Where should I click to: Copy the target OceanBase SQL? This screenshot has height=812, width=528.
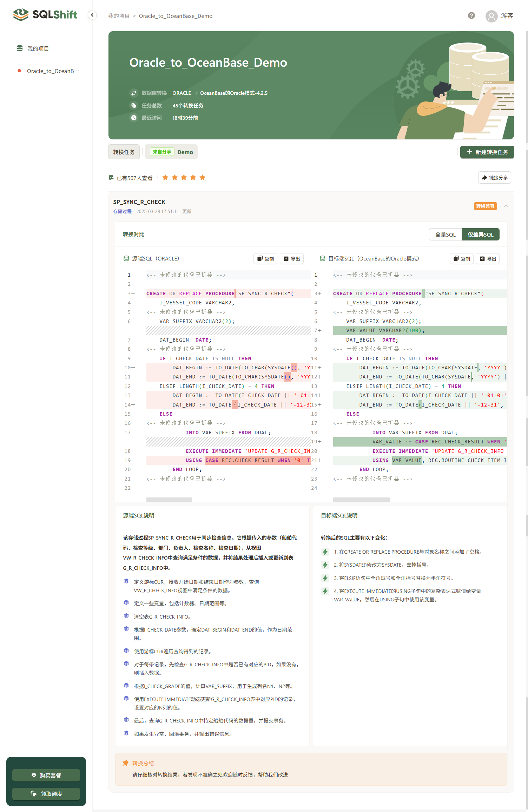[462, 259]
